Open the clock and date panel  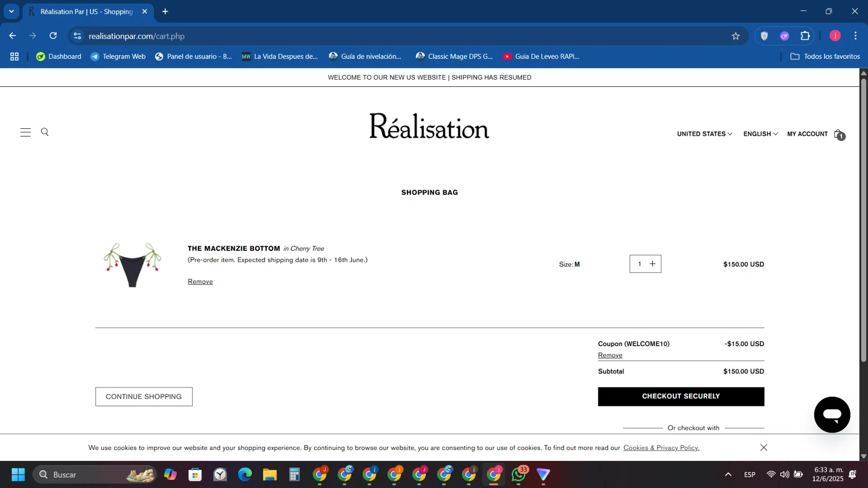point(828,475)
